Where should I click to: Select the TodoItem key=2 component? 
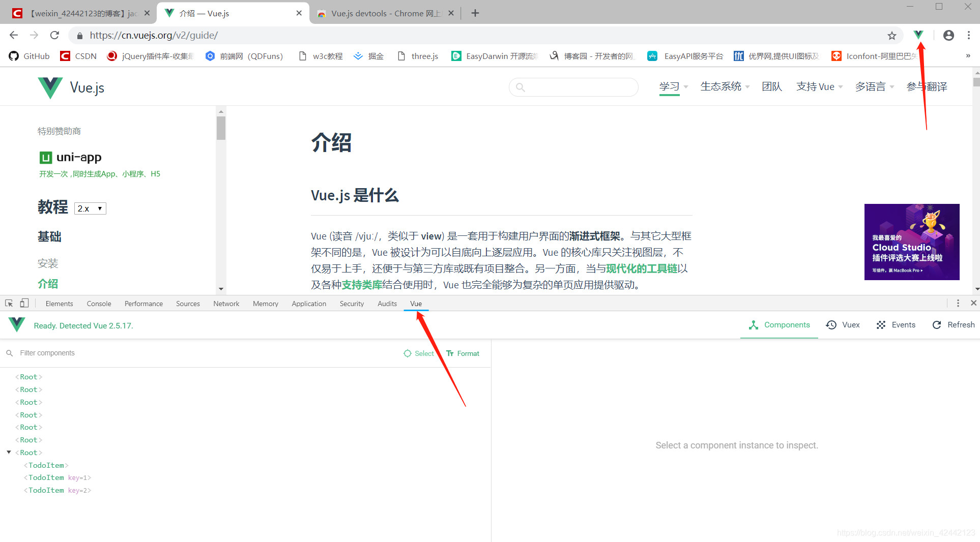pos(57,490)
